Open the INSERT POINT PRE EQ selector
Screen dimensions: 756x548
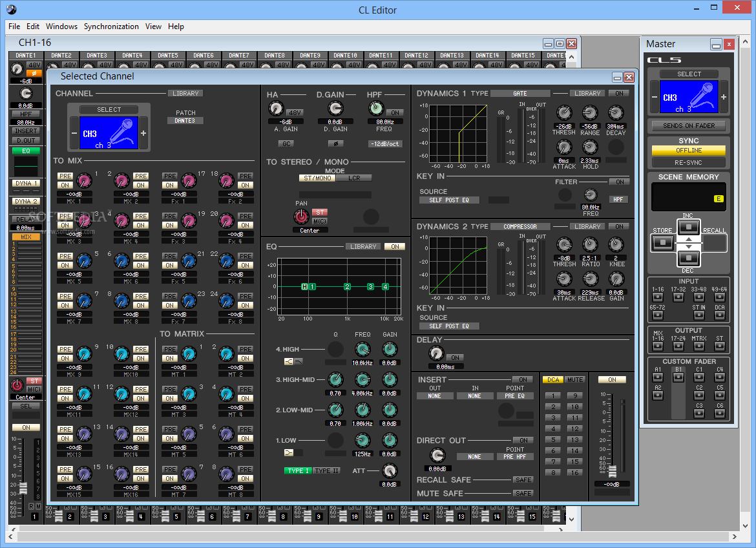click(x=515, y=396)
